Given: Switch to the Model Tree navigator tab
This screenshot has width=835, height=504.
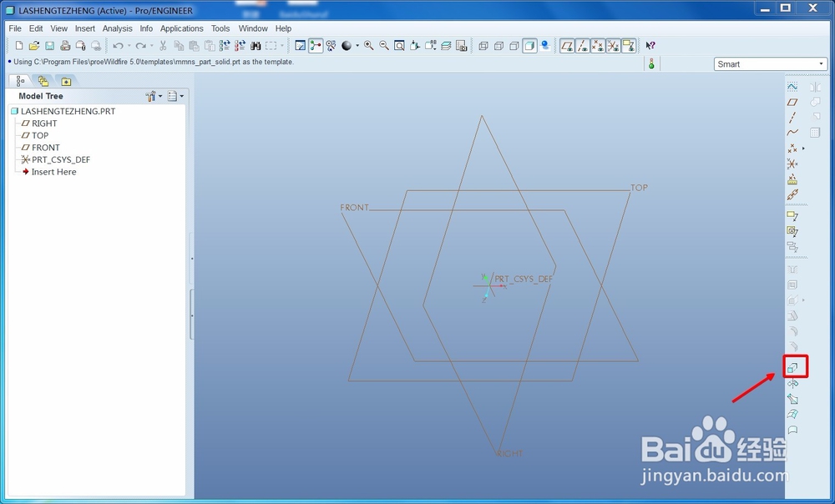Looking at the screenshot, I should point(20,81).
